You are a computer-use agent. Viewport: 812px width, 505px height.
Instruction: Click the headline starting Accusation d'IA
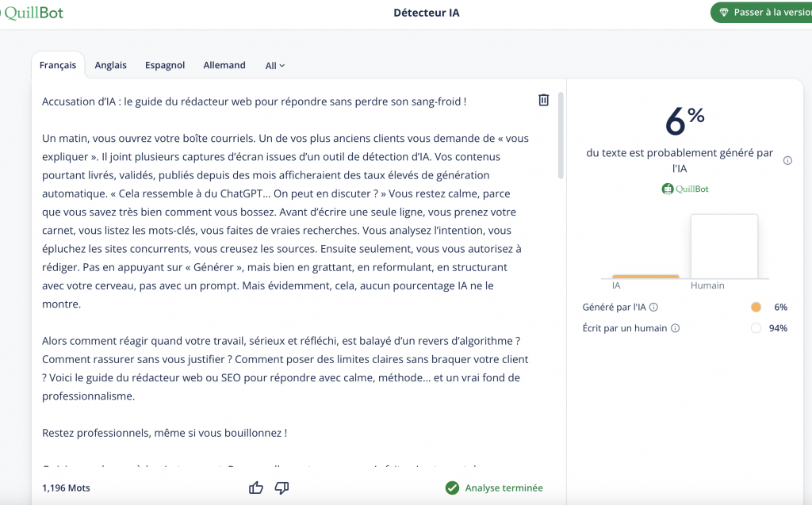[x=255, y=101]
